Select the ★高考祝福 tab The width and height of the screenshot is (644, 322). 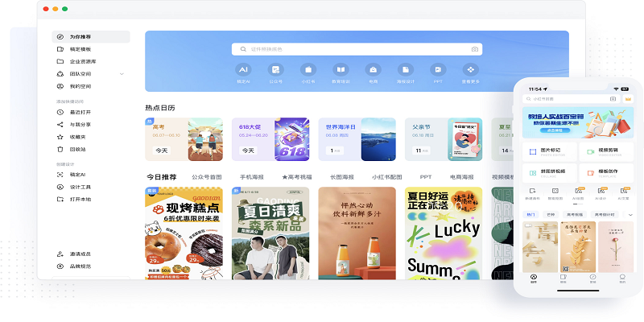pyautogui.click(x=296, y=177)
